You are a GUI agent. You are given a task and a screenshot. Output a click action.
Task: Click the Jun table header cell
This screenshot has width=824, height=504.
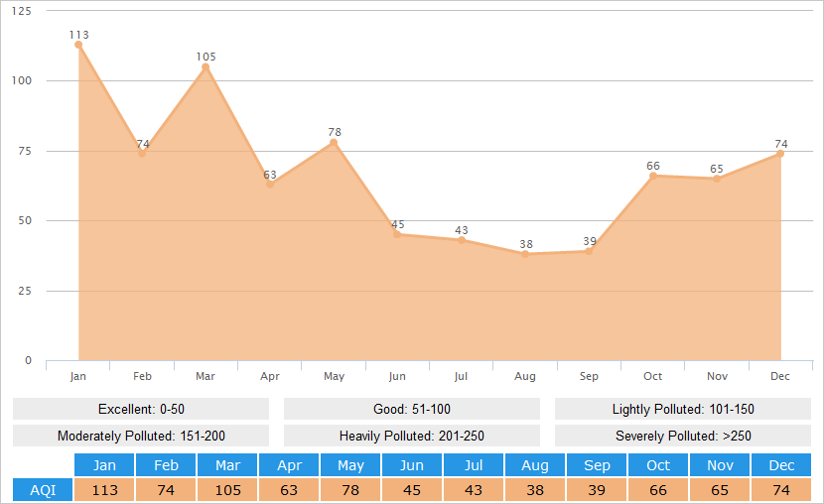(x=412, y=465)
